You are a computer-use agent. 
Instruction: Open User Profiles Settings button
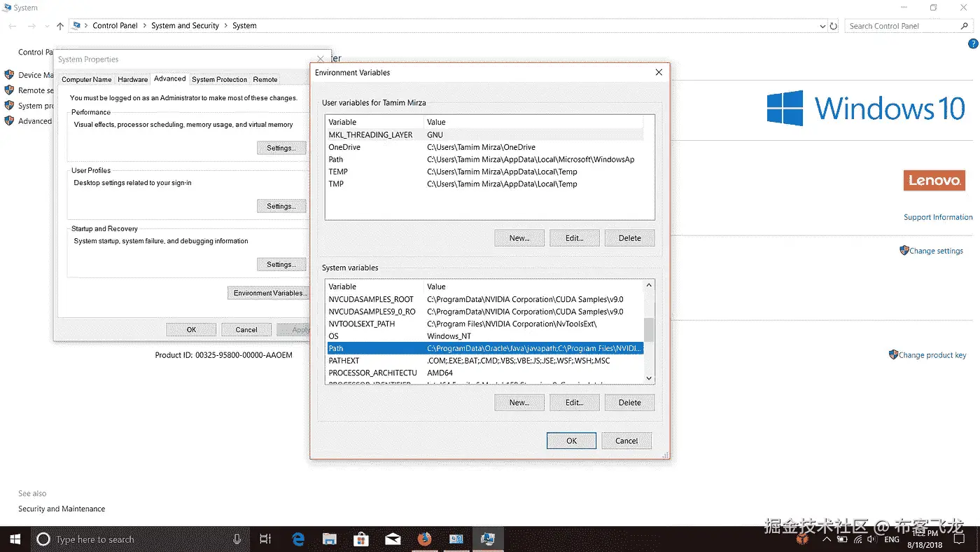281,206
